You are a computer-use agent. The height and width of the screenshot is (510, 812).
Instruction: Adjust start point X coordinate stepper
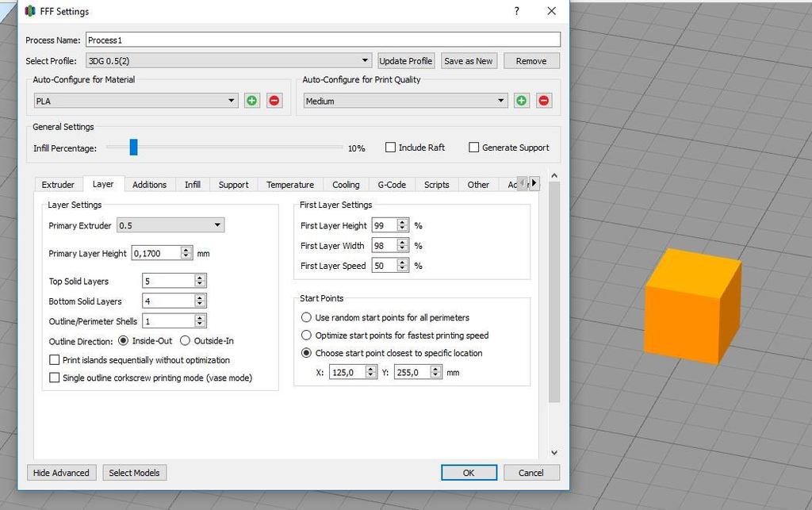[x=371, y=372]
